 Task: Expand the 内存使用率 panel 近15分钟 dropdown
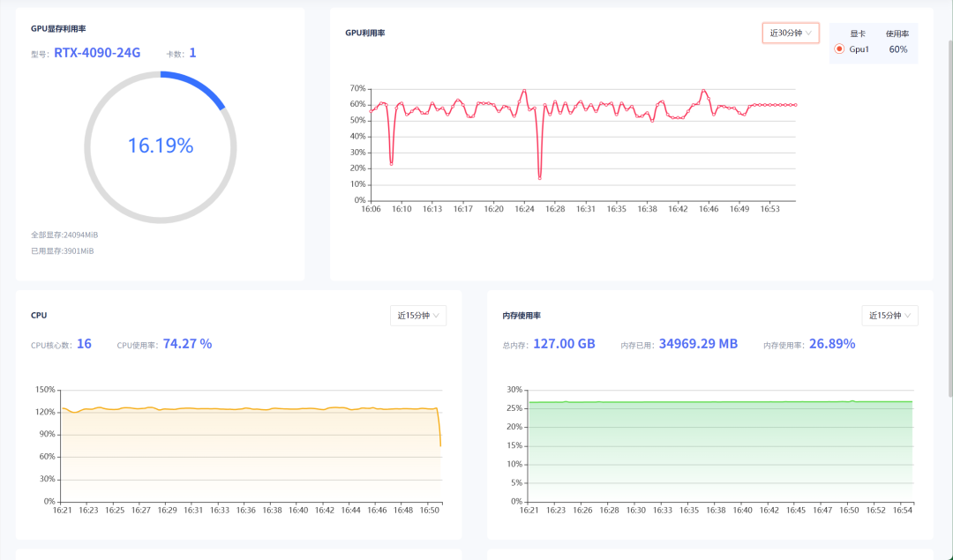(889, 316)
